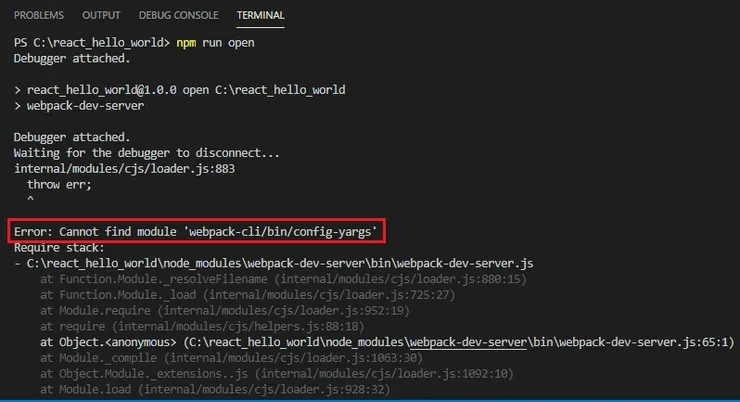Screen dimensions: 740x402
Task: Click 'internal/modules/cjs/loader.js:883' line
Action: click(x=124, y=169)
